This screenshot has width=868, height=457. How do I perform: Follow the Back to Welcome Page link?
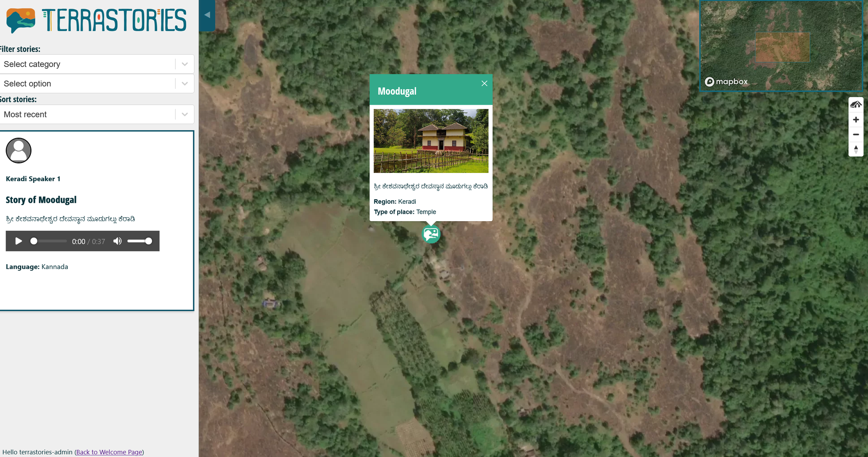pyautogui.click(x=109, y=452)
